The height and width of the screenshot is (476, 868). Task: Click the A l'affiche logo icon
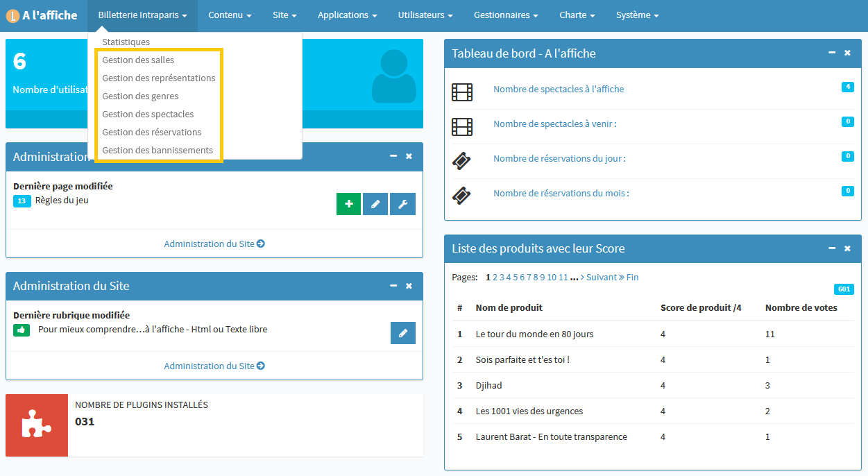(12, 15)
